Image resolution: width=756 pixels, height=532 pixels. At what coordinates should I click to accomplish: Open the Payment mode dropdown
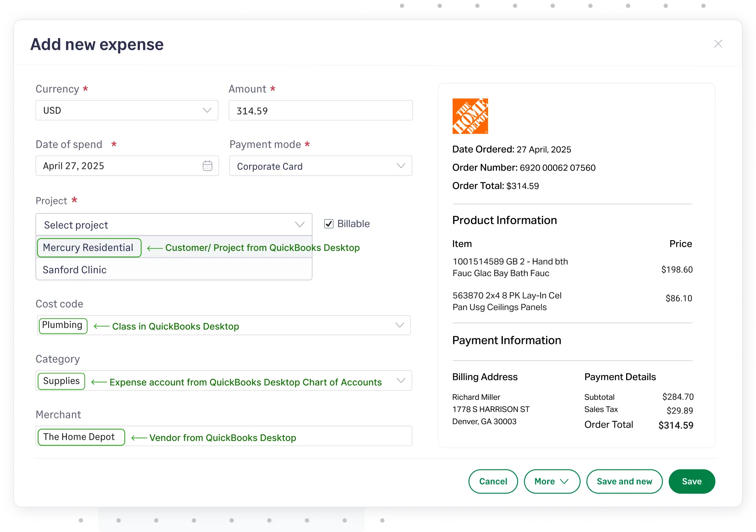click(401, 166)
